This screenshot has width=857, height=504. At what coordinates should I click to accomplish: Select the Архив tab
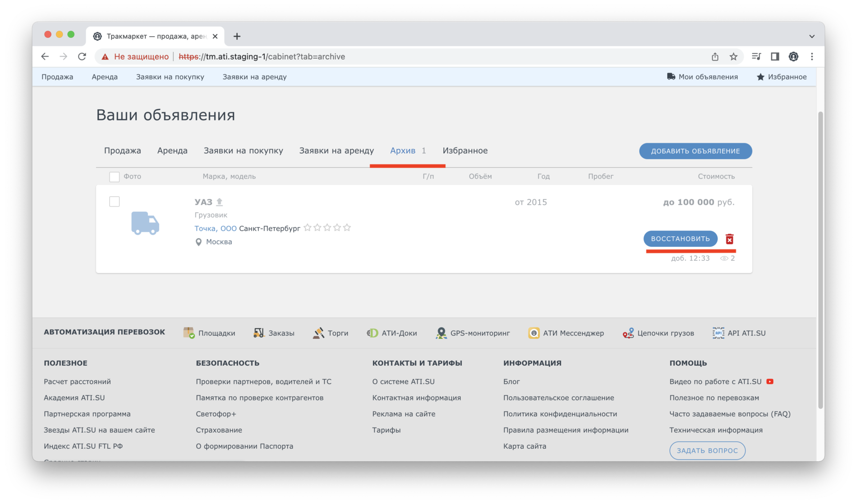[408, 150]
